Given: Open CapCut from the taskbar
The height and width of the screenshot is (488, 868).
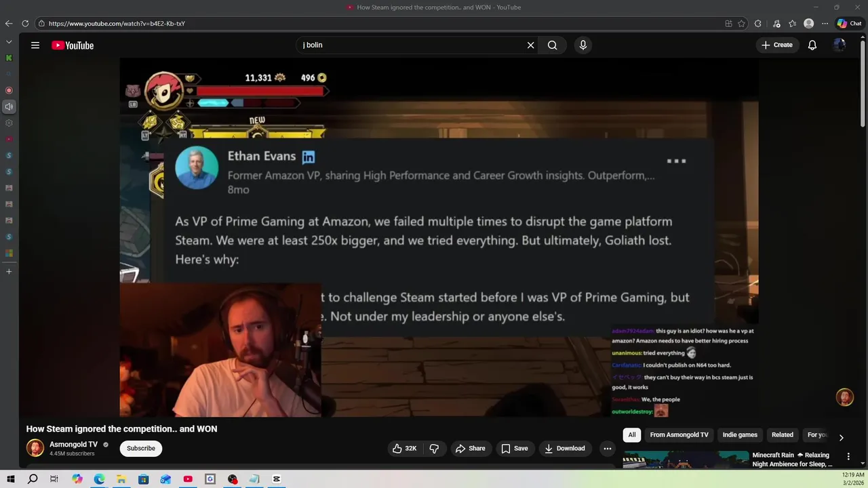Looking at the screenshot, I should (277, 479).
